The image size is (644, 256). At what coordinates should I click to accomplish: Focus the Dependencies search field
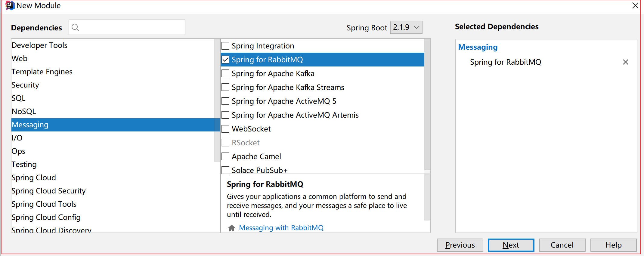(127, 27)
